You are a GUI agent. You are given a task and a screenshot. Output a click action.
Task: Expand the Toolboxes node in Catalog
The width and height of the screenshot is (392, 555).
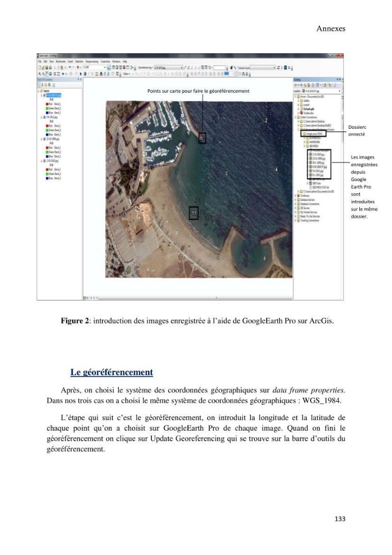click(x=295, y=195)
